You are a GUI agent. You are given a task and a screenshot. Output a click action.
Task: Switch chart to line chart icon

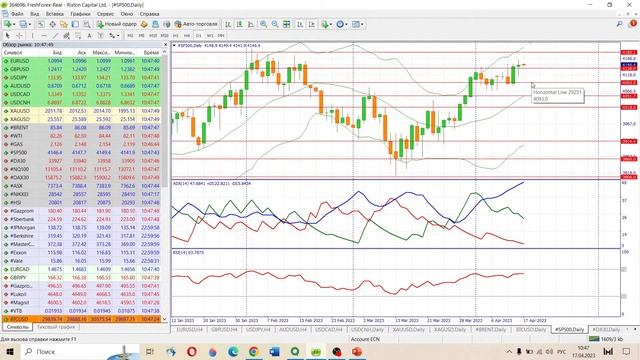coord(251,24)
